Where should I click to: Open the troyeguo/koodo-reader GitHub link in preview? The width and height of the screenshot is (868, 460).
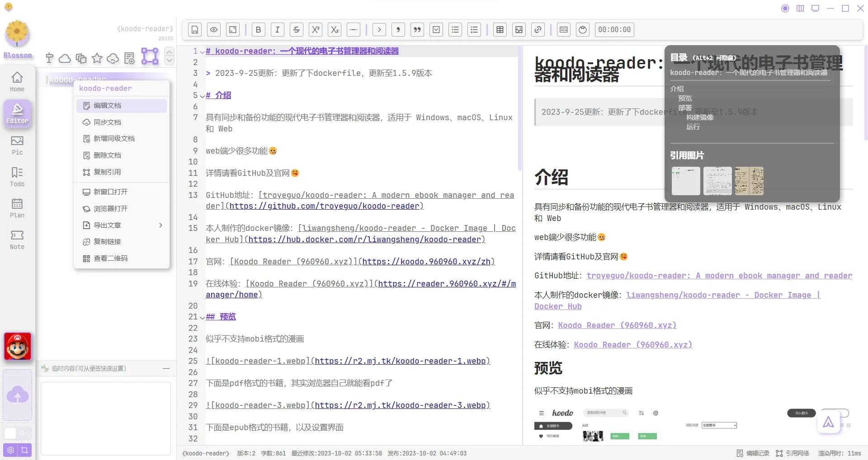[719, 276]
